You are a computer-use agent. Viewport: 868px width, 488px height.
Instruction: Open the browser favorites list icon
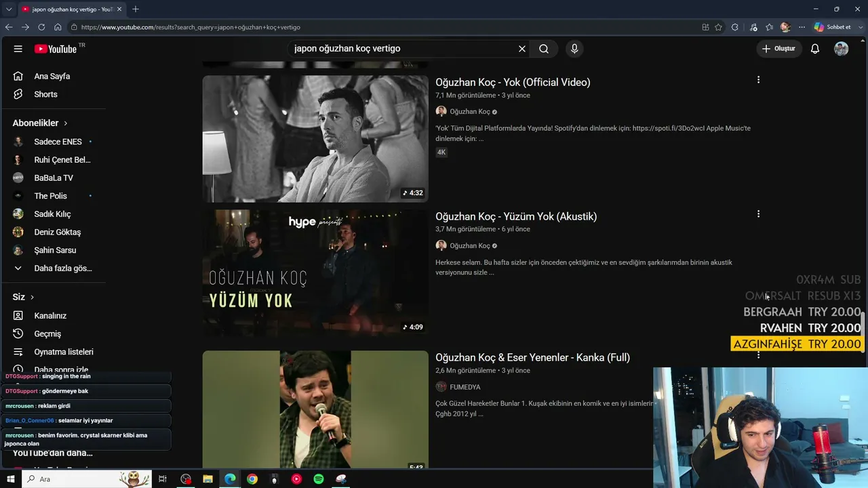pos(770,27)
